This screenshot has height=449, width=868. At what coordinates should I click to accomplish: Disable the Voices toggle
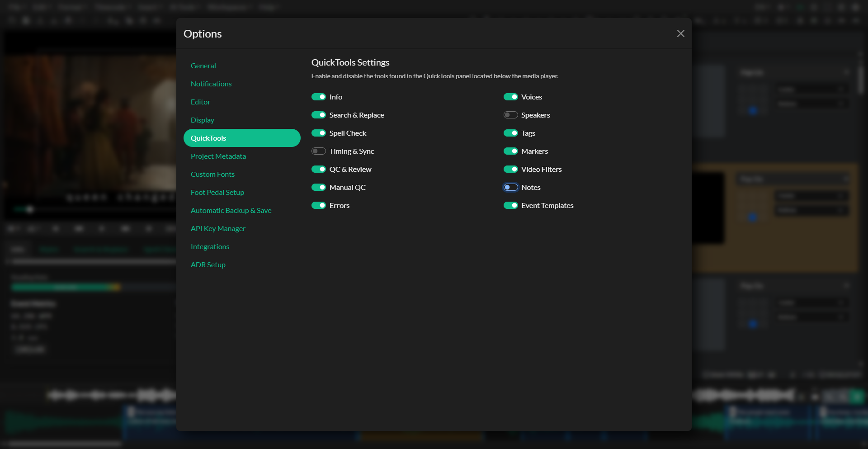point(511,97)
